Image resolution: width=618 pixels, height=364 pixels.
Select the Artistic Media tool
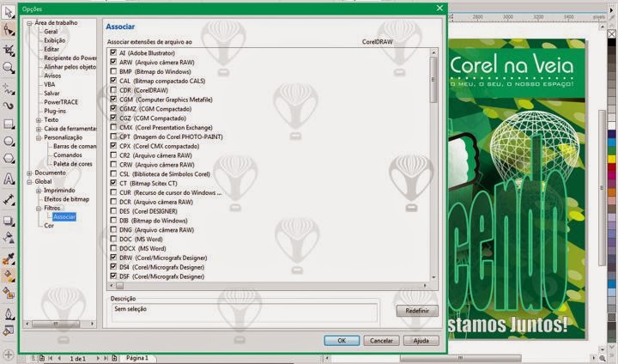click(9, 106)
